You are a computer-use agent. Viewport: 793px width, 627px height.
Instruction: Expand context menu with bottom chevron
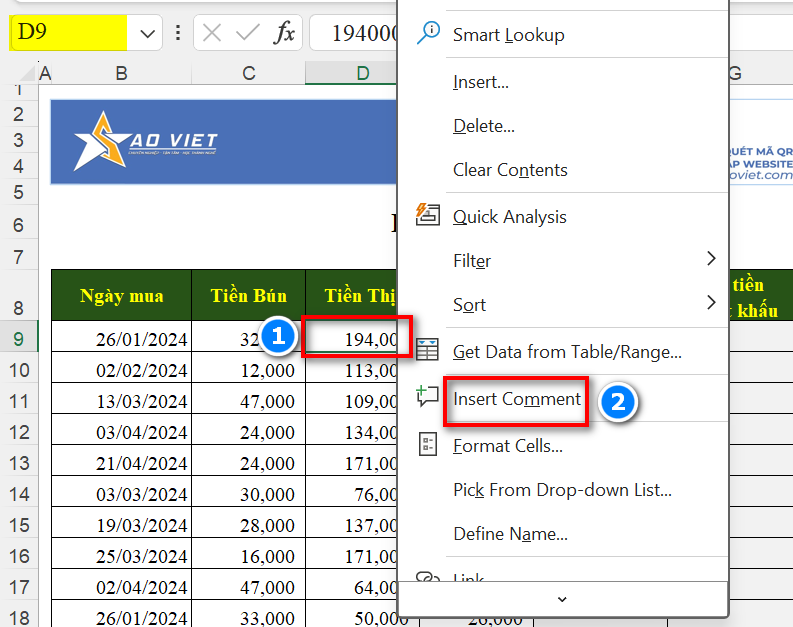pyautogui.click(x=562, y=599)
